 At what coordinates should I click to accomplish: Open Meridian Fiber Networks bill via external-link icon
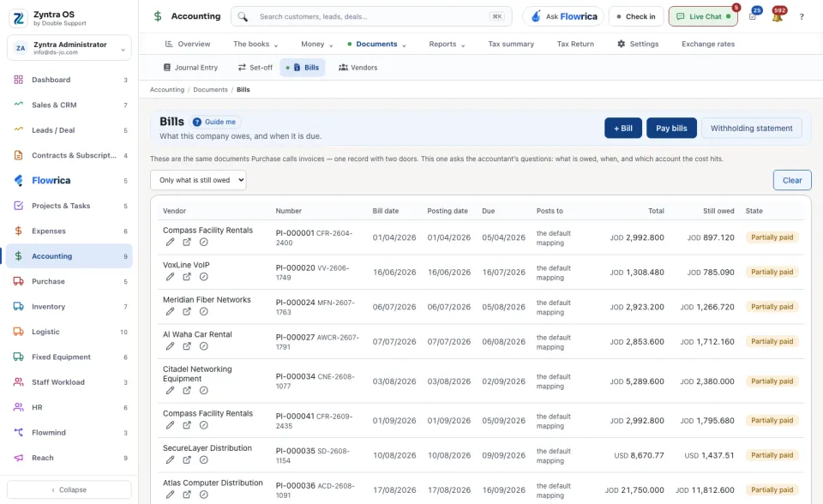(187, 311)
